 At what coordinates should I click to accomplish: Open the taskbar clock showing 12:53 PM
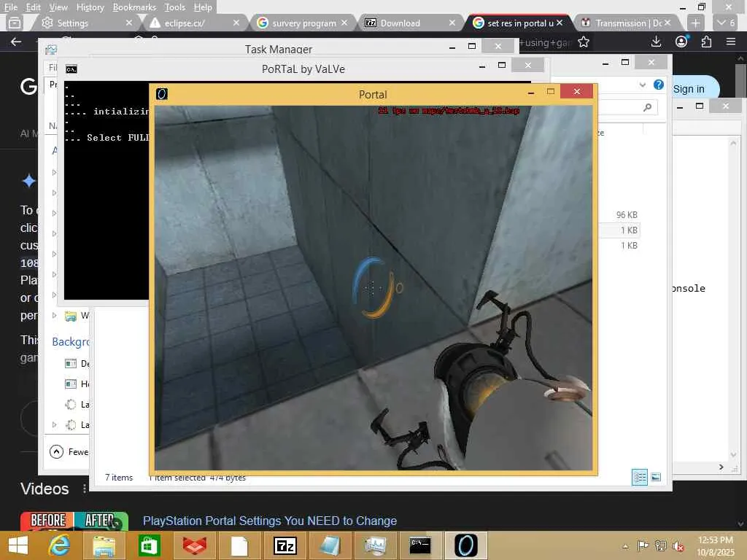[x=715, y=546]
